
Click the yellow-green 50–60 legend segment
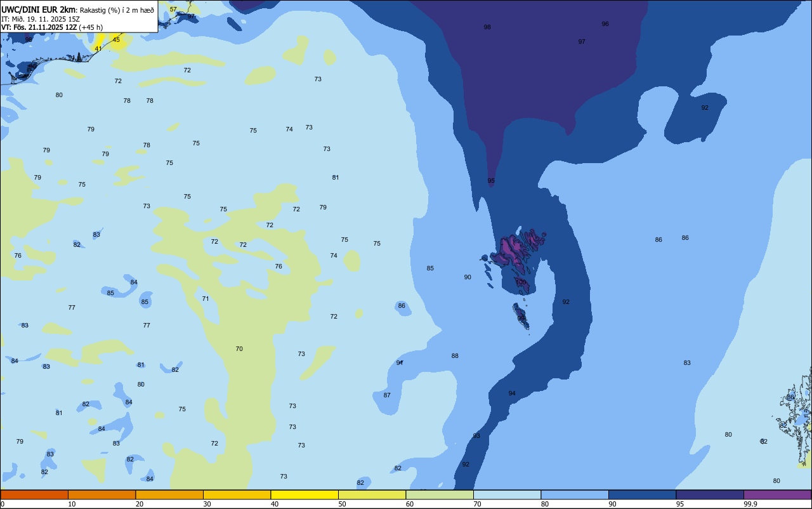tap(372, 494)
